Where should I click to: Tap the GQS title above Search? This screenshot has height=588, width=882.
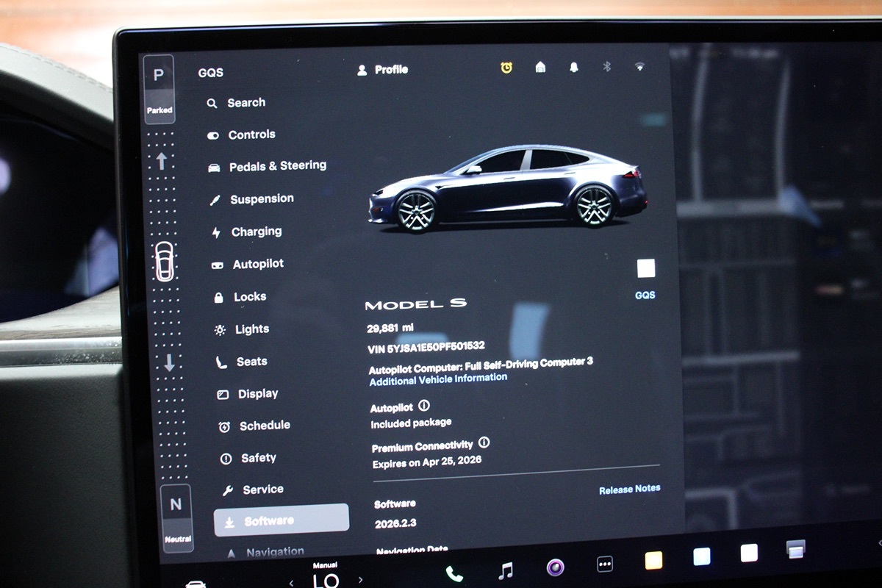pyautogui.click(x=211, y=73)
